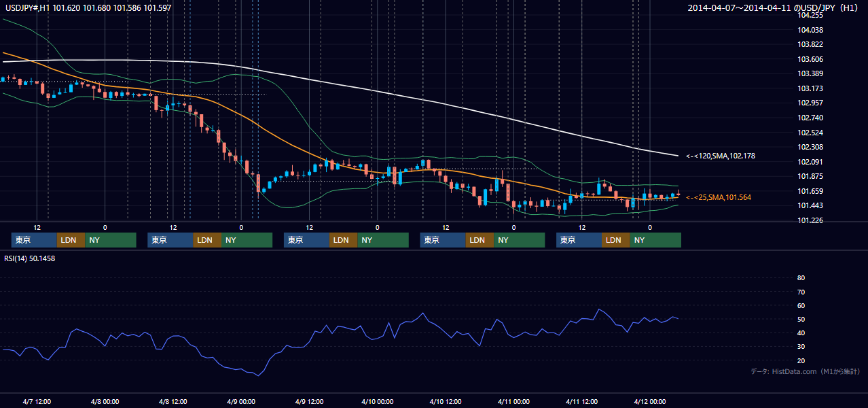The image size is (868, 408).
Task: Select the 4/8 12:00 date label
Action: pos(173,401)
